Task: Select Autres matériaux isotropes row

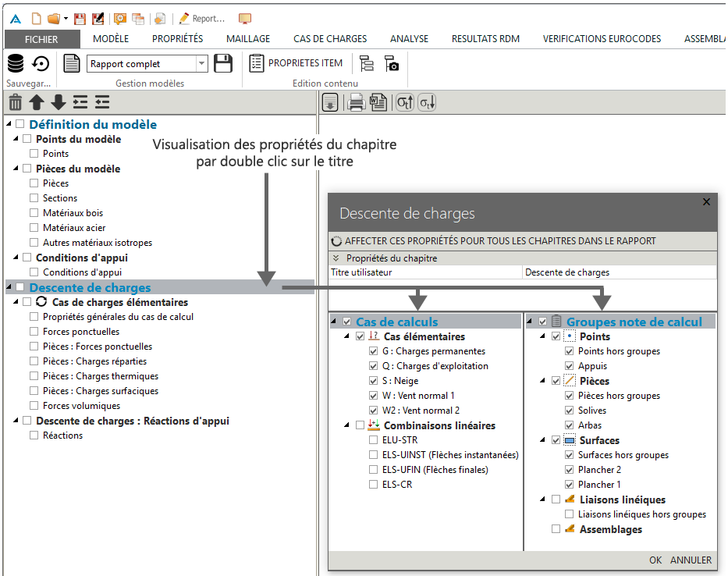Action: point(98,243)
